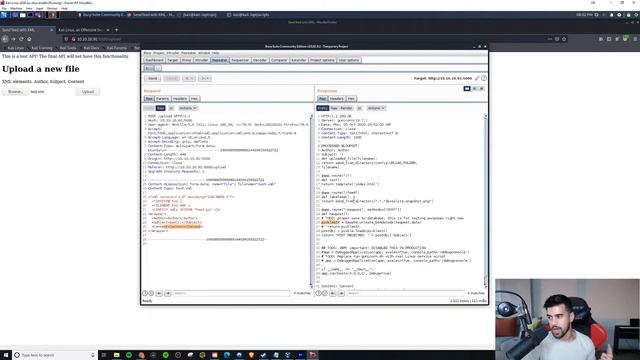The height and width of the screenshot is (360, 640).
Task: Click the Cancel button next to Send
Action: click(x=171, y=78)
